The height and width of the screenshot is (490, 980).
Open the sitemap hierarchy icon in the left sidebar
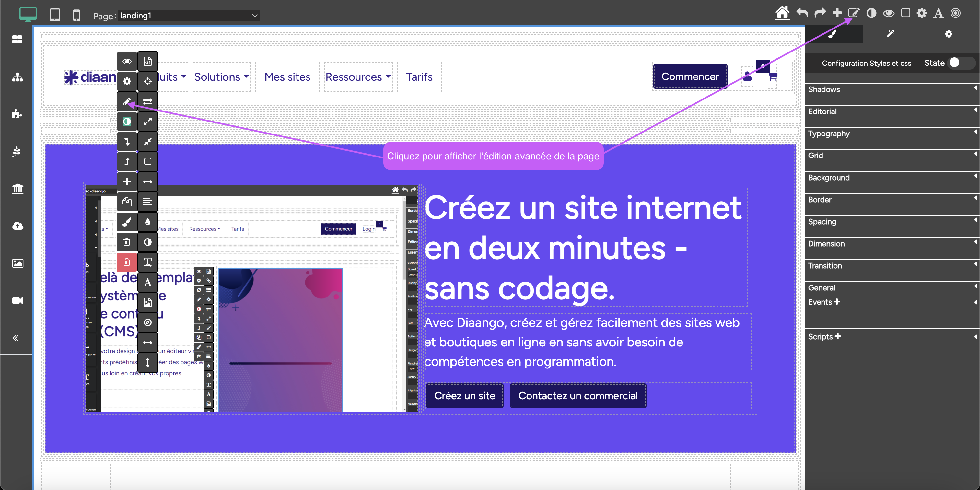(x=17, y=77)
